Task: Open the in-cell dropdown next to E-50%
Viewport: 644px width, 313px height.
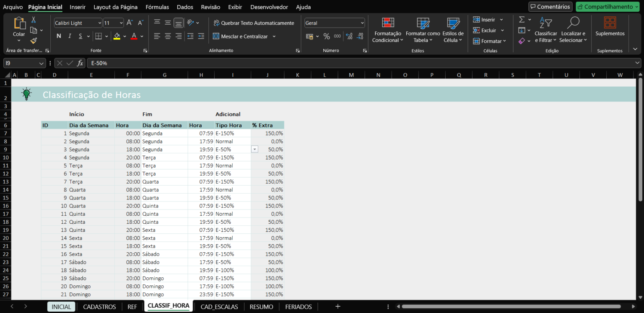Action: (x=254, y=149)
